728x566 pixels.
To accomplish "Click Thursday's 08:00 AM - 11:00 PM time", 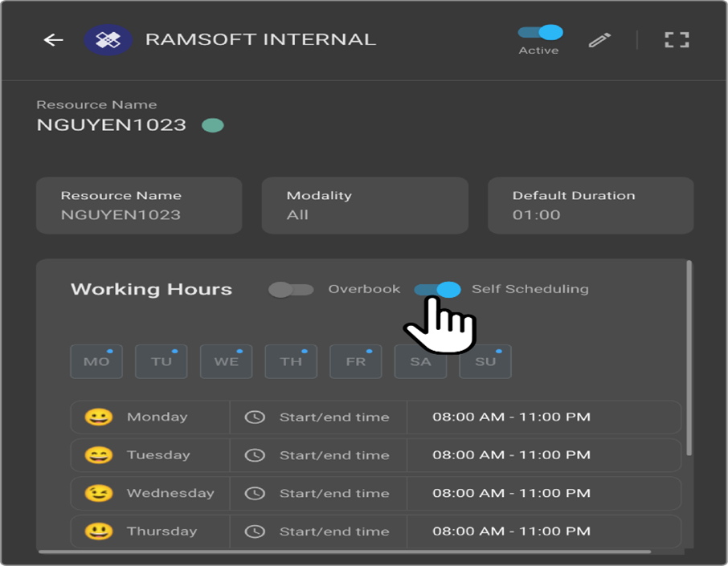I will click(x=511, y=531).
